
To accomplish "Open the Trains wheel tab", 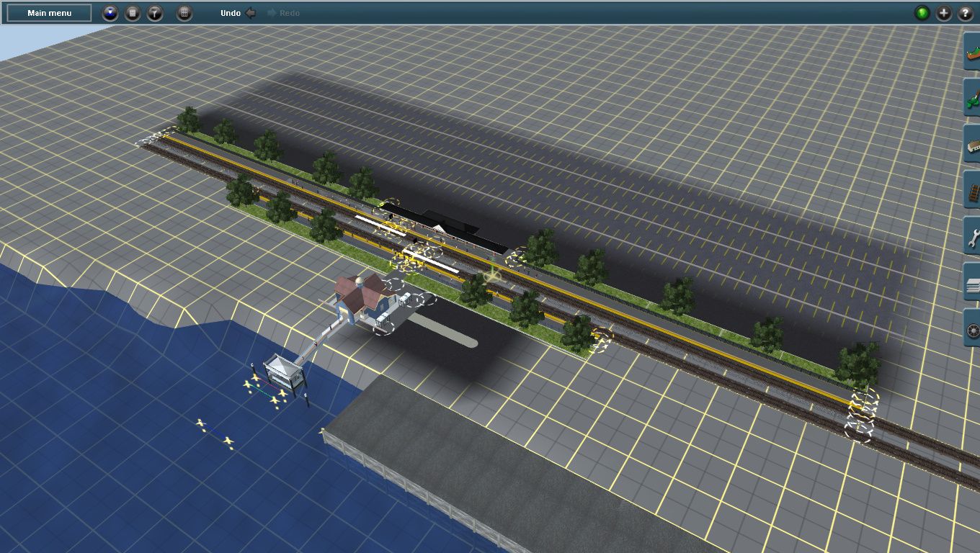I will coord(972,328).
